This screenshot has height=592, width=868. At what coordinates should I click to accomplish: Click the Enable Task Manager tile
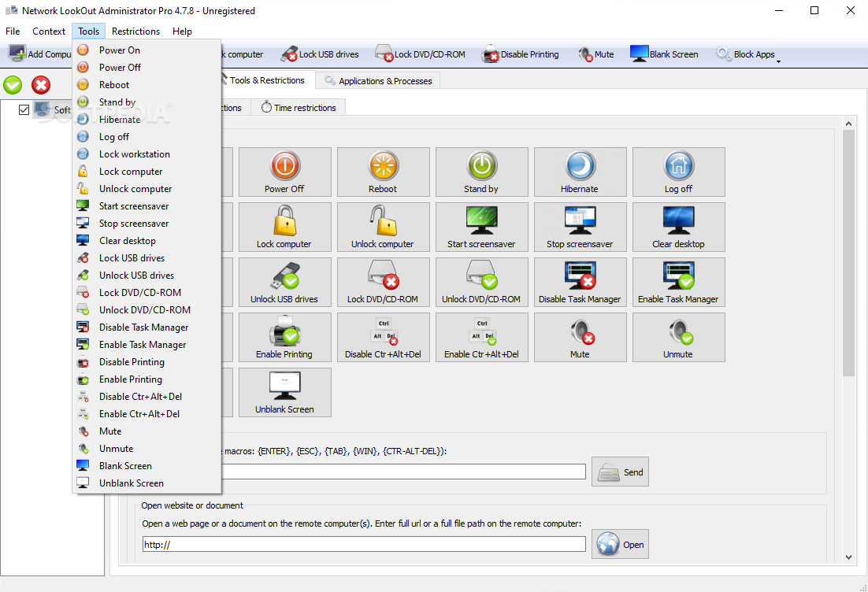tap(679, 282)
